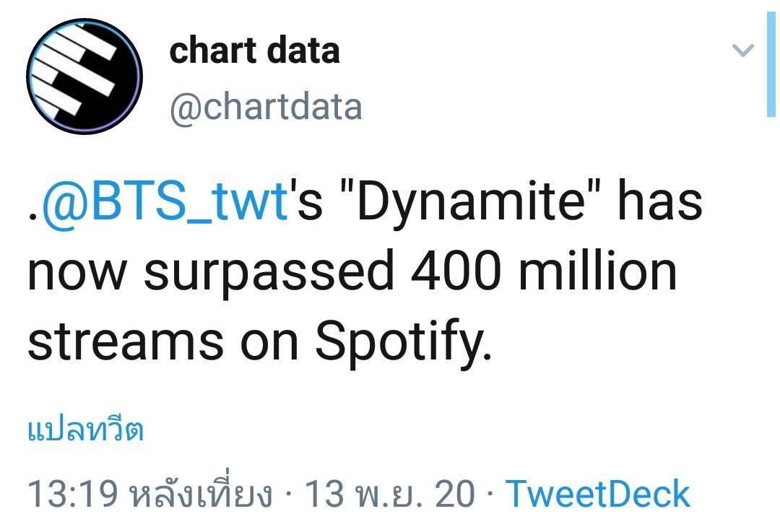
Task: Click the words "streams on" in tweet
Action: 162,343
